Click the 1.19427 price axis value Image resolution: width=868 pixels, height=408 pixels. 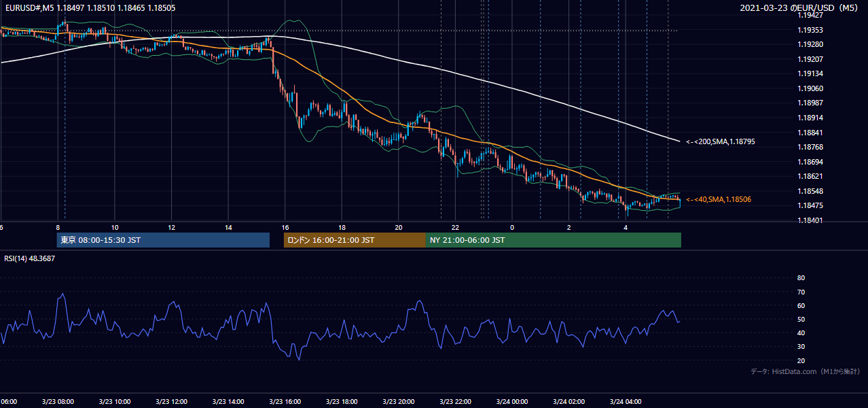(x=810, y=14)
